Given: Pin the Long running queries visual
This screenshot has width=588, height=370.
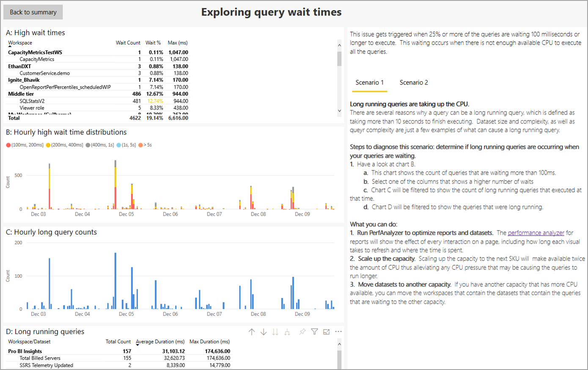Looking at the screenshot, I should tap(302, 332).
